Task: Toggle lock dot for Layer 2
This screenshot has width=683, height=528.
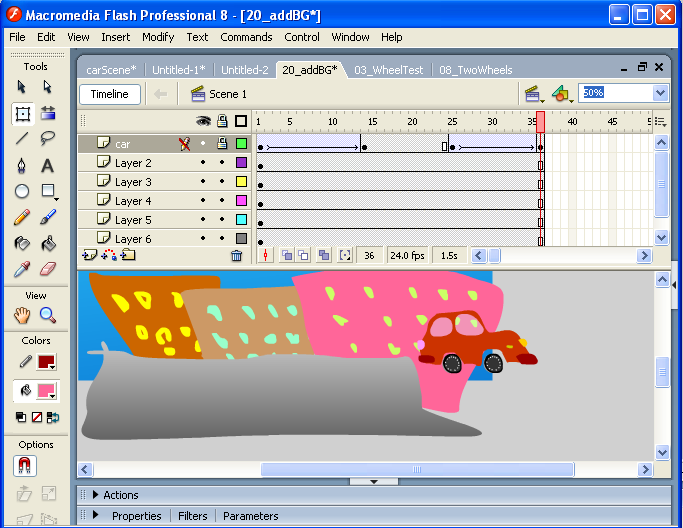Action: point(222,163)
